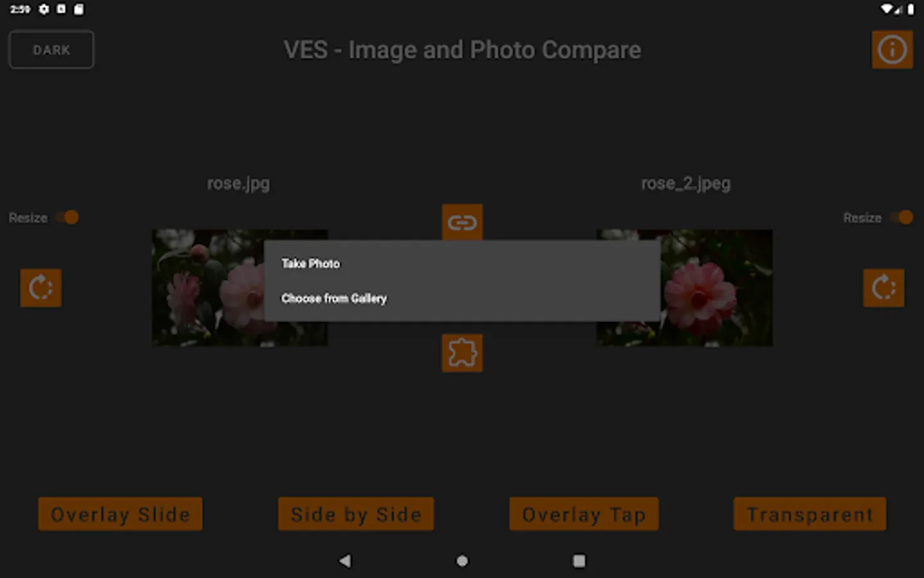This screenshot has width=924, height=578.
Task: Open Overlay Tap comparison mode
Action: coord(584,514)
